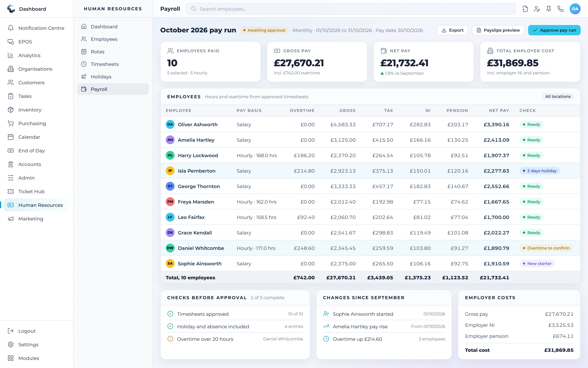Click Leo Fairfax net pay £1,700.00
The width and height of the screenshot is (588, 368).
496,217
